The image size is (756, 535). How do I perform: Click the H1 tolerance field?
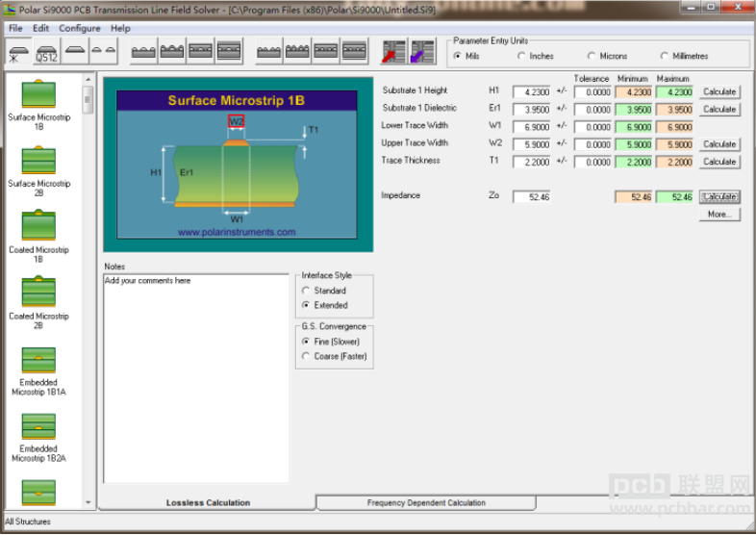[592, 91]
